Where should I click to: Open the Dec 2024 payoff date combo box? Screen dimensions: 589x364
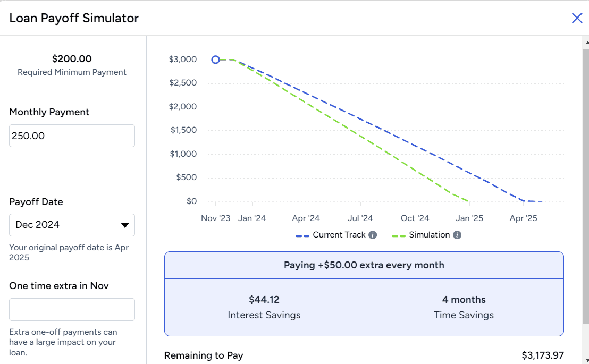[x=72, y=225]
